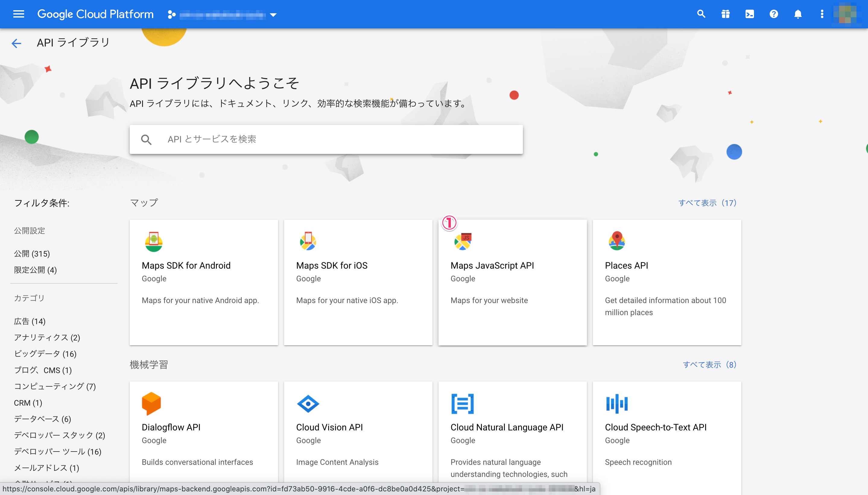Viewport: 868px width, 495px height.
Task: Open the three-dot settings menu
Action: pyautogui.click(x=822, y=14)
